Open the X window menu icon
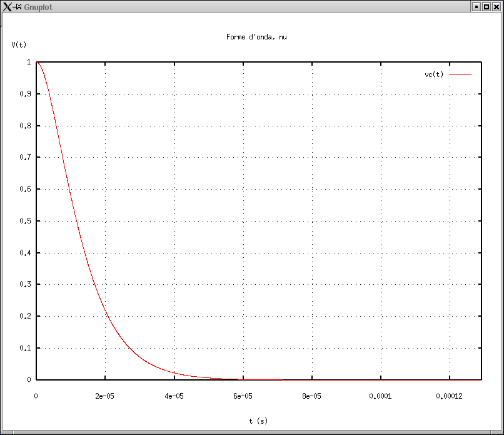Screen dimensions: 504x435 (7, 6)
